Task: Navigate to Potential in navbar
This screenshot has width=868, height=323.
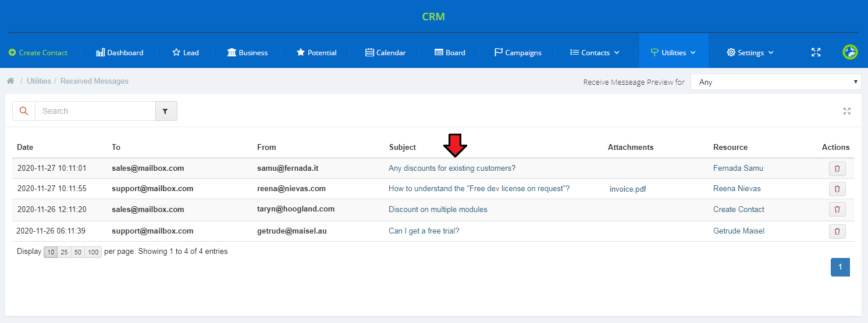Action: click(316, 52)
